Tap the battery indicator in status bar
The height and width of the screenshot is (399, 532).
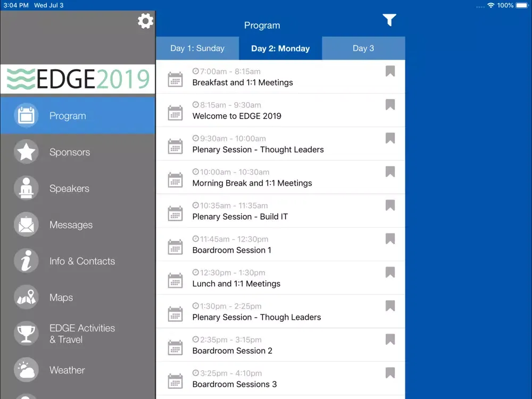pos(522,5)
